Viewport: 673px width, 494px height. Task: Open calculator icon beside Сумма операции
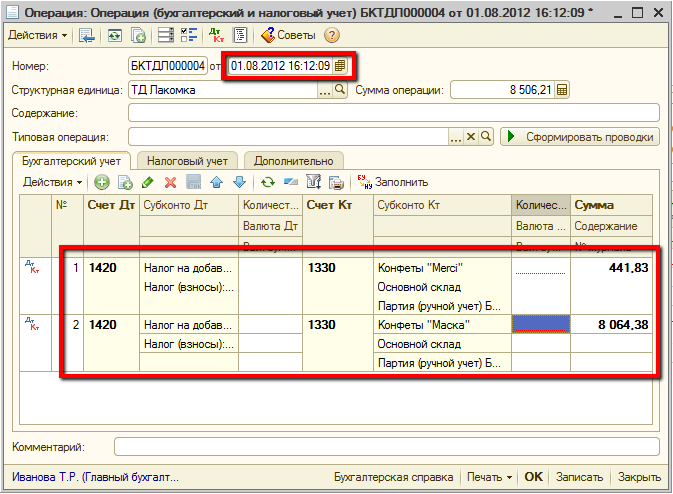pyautogui.click(x=562, y=90)
